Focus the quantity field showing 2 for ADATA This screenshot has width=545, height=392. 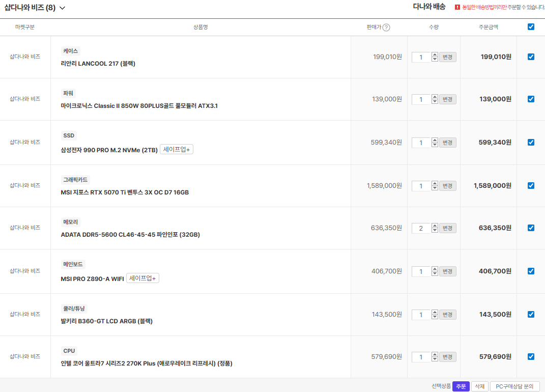point(421,228)
